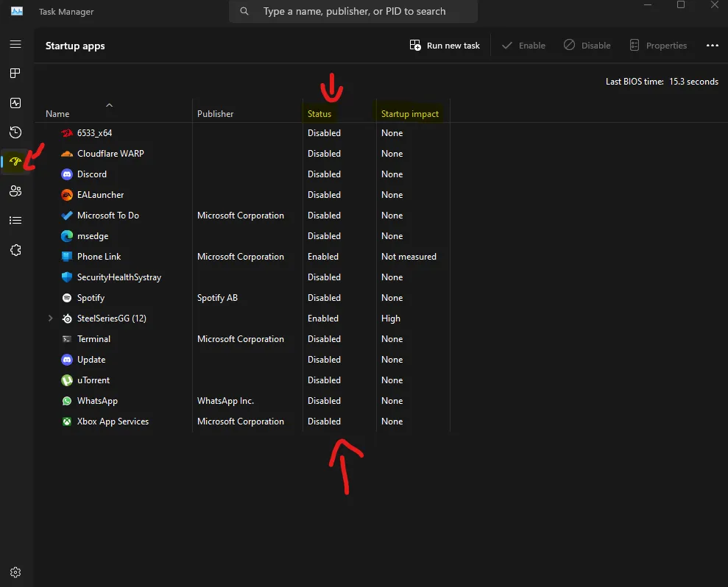Click the Update entry's Discord icon
Viewport: 728px width, 587px height.
pos(67,360)
